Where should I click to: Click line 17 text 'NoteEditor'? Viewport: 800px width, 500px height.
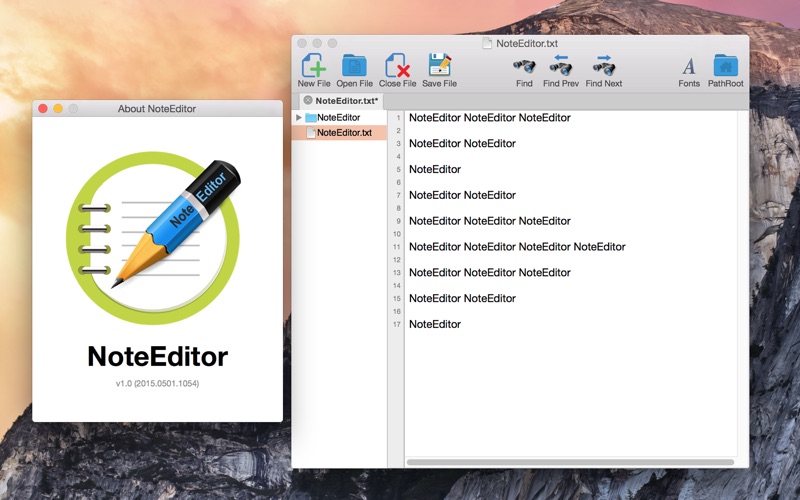435,324
